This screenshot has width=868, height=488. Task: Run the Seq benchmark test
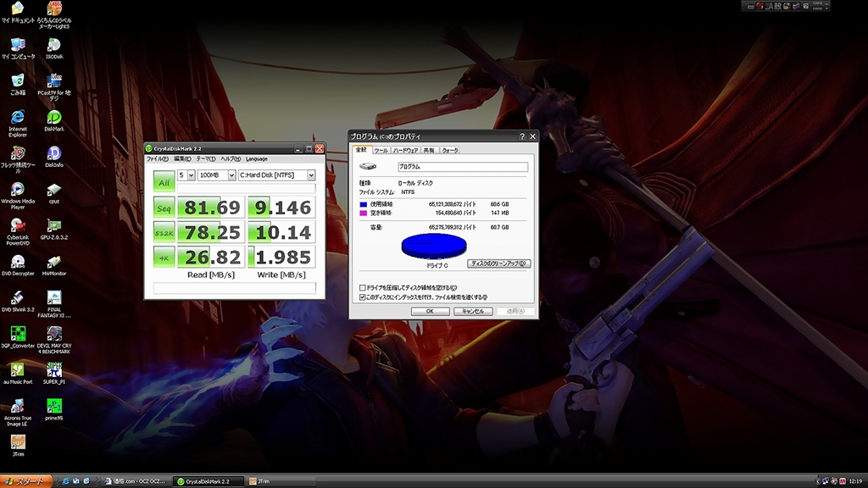(x=164, y=208)
